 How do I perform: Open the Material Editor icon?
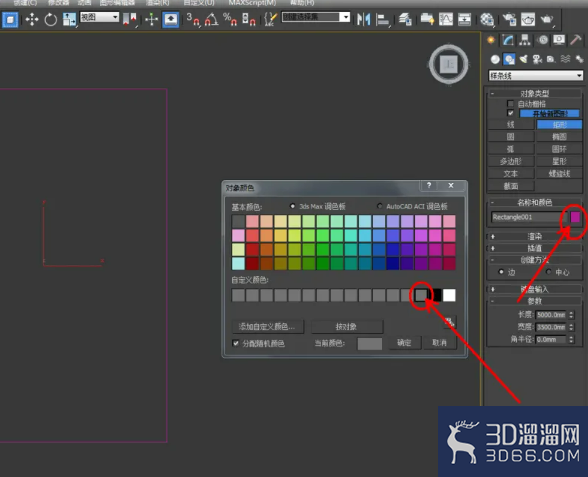pos(487,19)
